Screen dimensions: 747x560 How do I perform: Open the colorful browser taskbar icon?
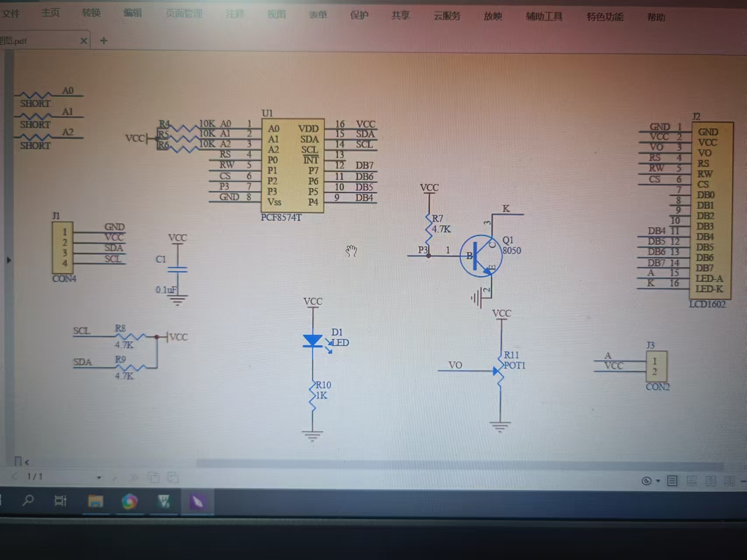(130, 502)
